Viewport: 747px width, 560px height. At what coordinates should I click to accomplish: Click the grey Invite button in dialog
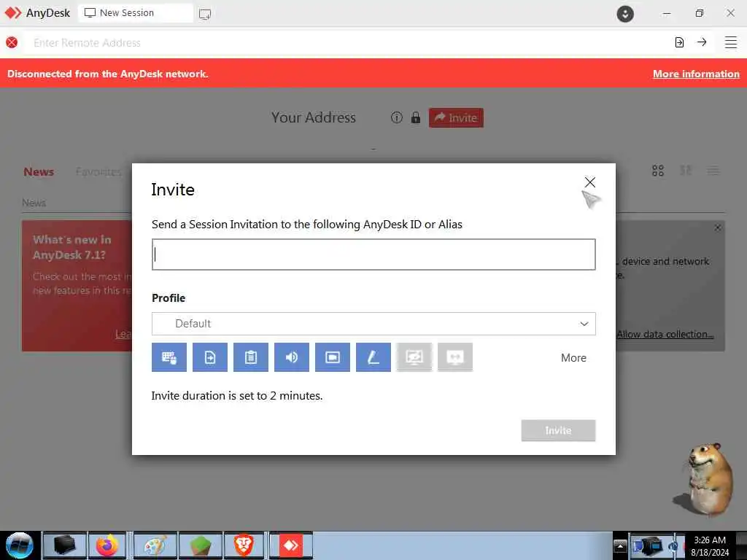(x=558, y=430)
